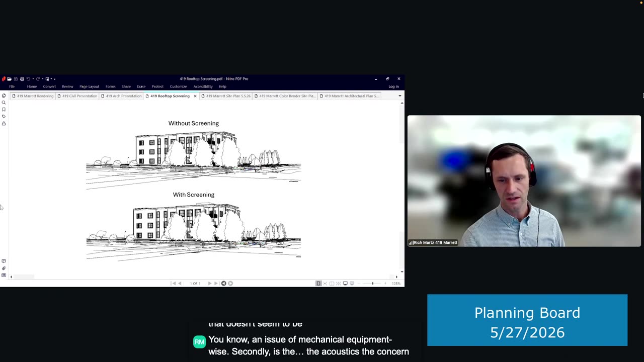644x362 pixels.
Task: Open the Comments panel icon at sidebar bottom
Action: pyautogui.click(x=4, y=261)
